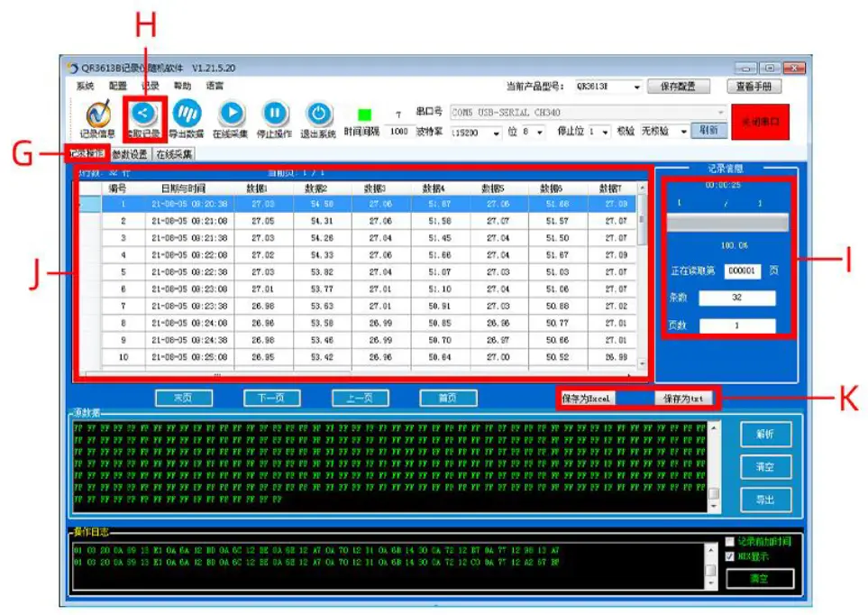
Task: Click cell 54.31 in row 2
Action: [322, 221]
